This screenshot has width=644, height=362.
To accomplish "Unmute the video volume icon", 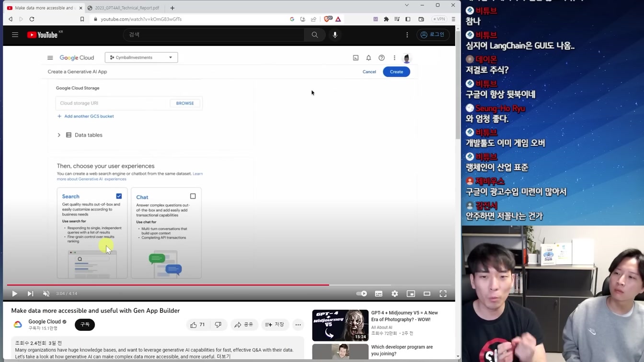I will 46,294.
